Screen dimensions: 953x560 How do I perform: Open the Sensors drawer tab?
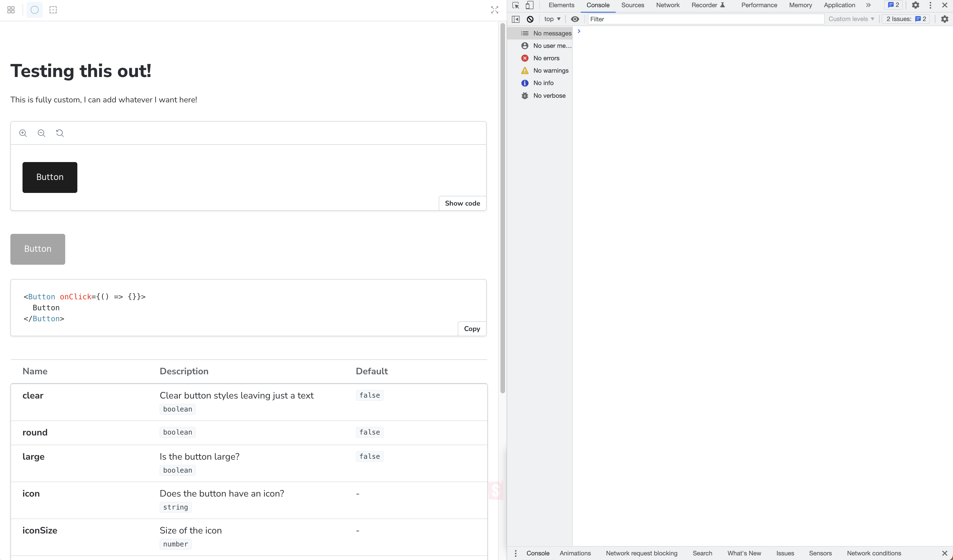(820, 553)
